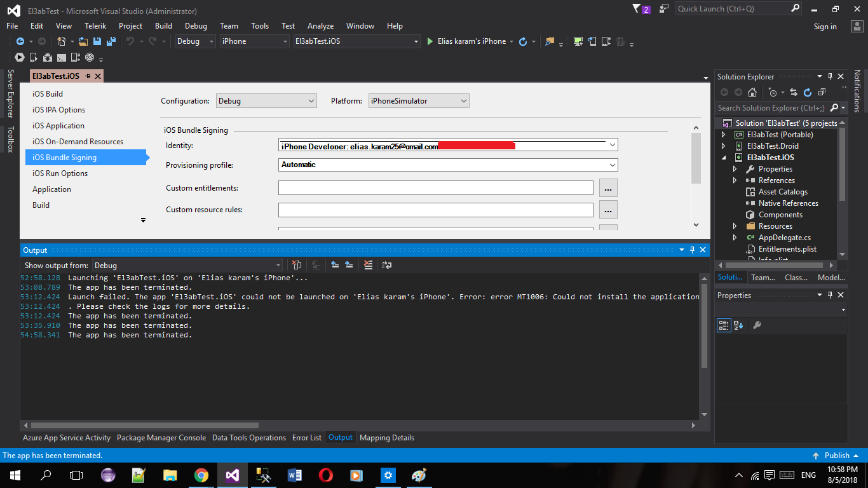Image resolution: width=868 pixels, height=488 pixels.
Task: Open the Build menu
Action: [x=163, y=26]
